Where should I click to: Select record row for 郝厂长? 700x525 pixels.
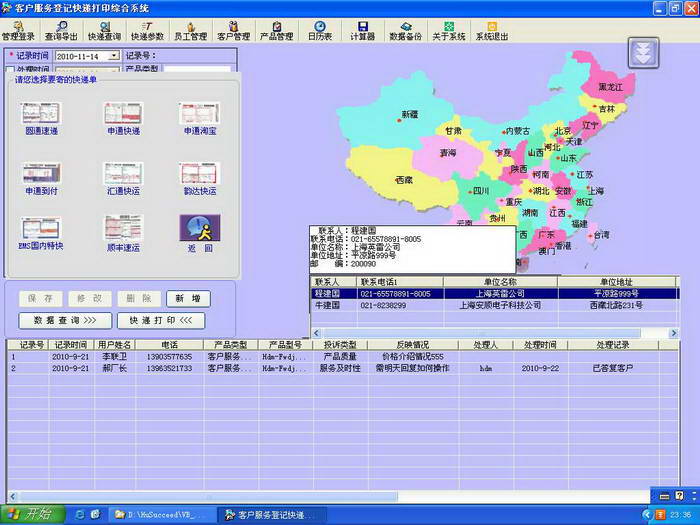pos(343,368)
